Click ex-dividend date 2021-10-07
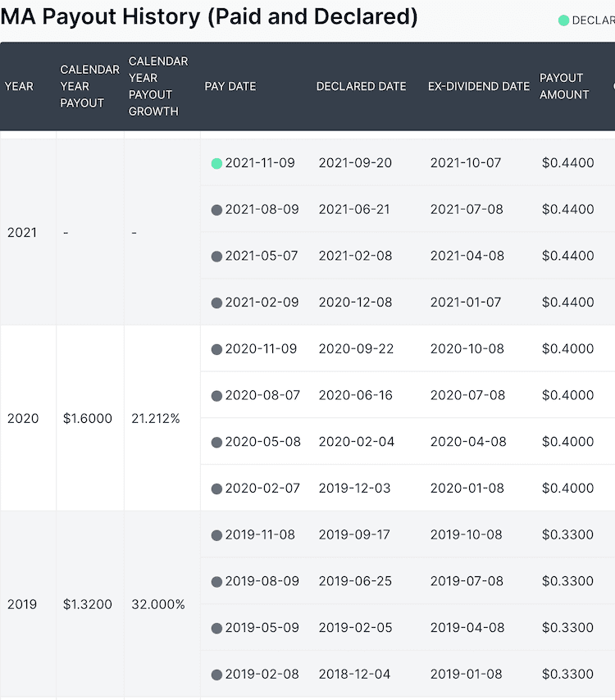The height and width of the screenshot is (700, 615). click(466, 163)
